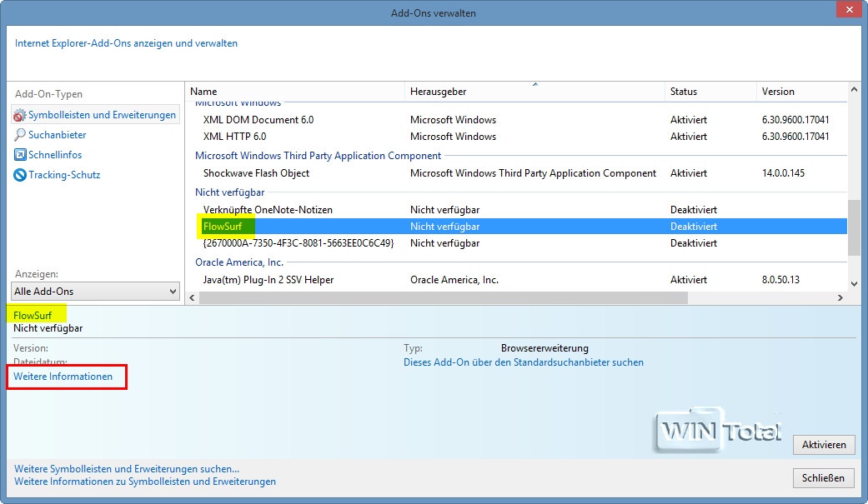The height and width of the screenshot is (504, 868).
Task: Sort list by Name column header
Action: pyautogui.click(x=294, y=92)
